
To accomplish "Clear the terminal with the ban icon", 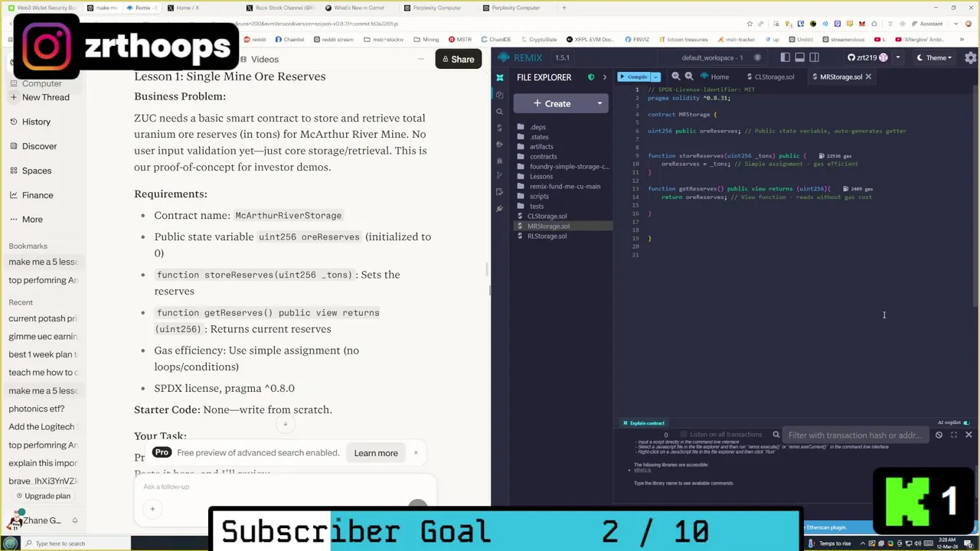I will click(x=939, y=435).
